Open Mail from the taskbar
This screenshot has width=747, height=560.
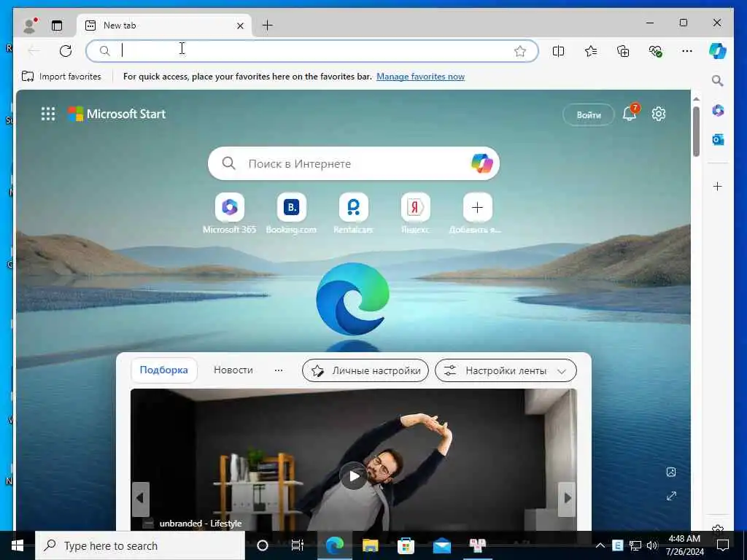point(441,545)
